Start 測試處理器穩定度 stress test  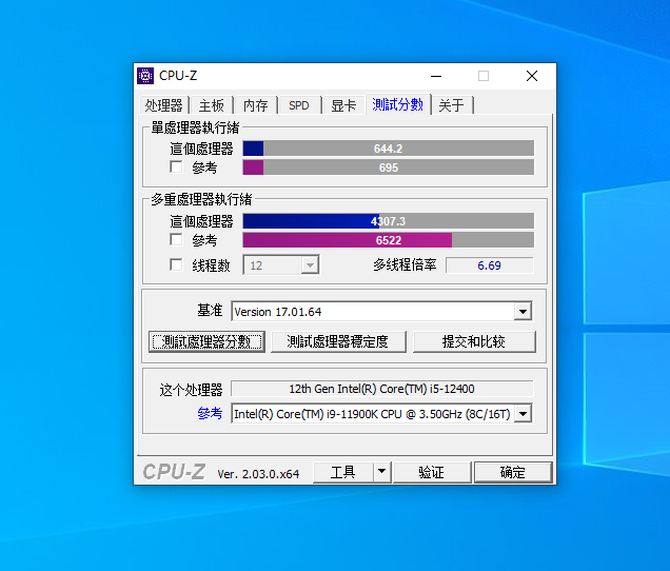coord(338,342)
